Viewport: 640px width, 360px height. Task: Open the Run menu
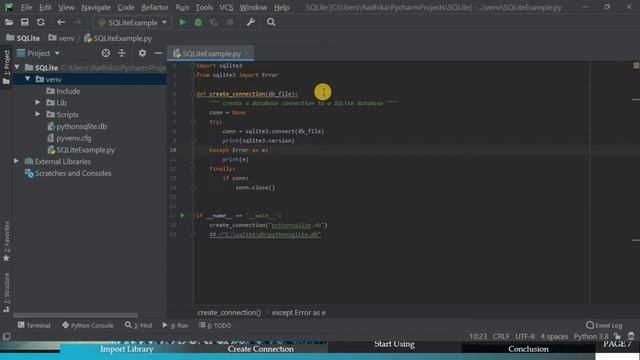[x=182, y=7]
